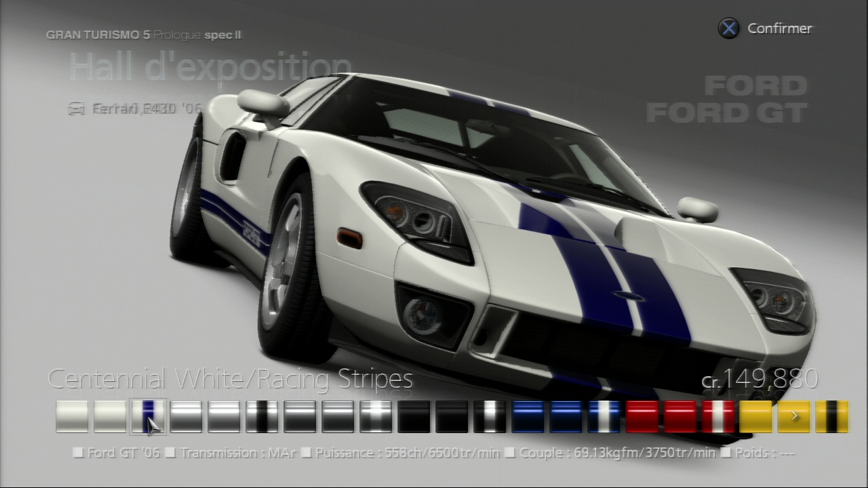Click the FORD GT title text
The height and width of the screenshot is (488, 868).
coord(727,113)
